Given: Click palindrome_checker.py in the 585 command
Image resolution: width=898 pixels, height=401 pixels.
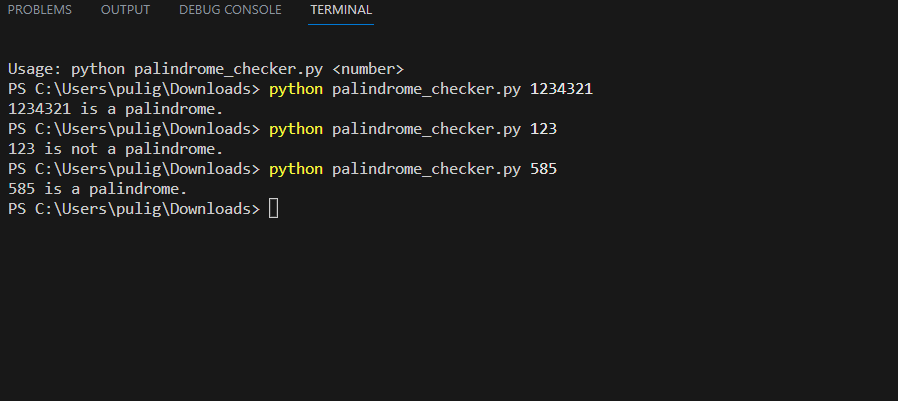Looking at the screenshot, I should point(426,169).
